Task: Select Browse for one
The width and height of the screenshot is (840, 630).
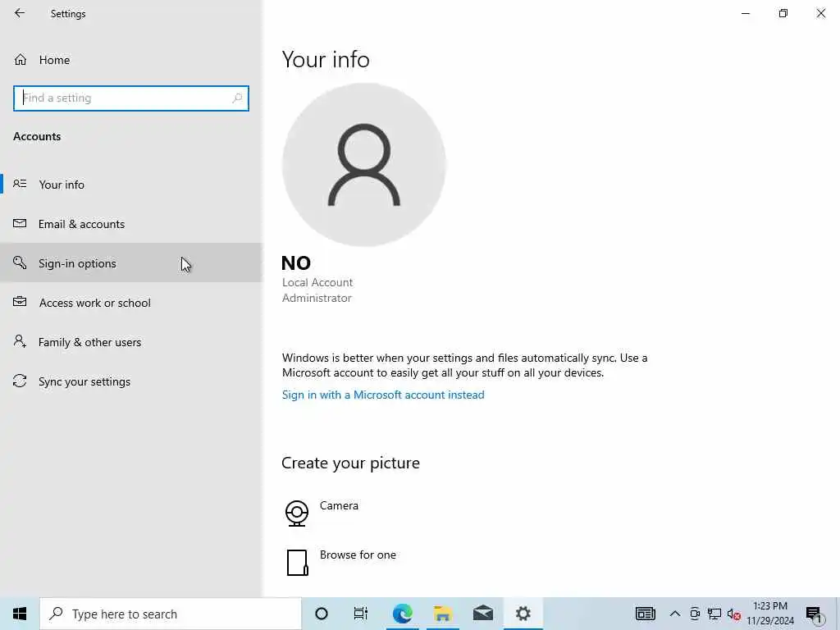Action: click(x=358, y=555)
